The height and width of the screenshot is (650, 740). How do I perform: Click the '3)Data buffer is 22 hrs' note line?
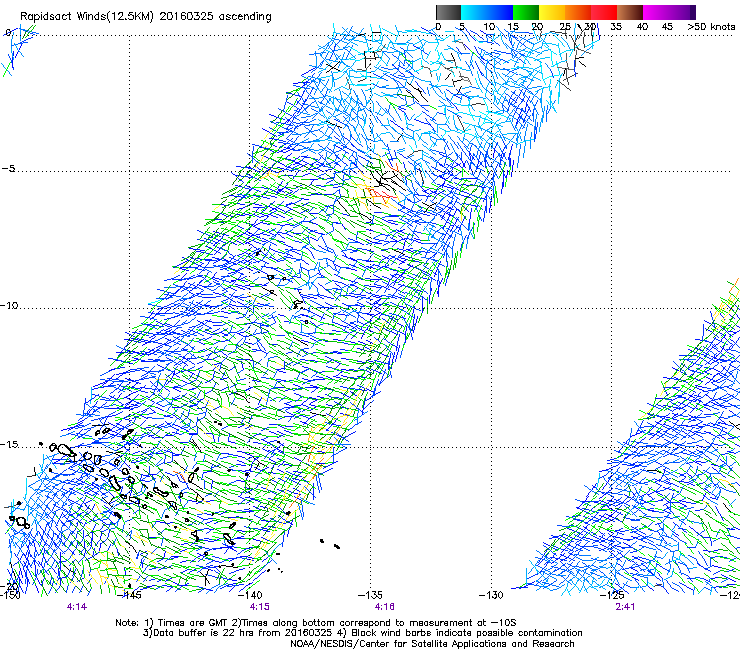click(362, 633)
